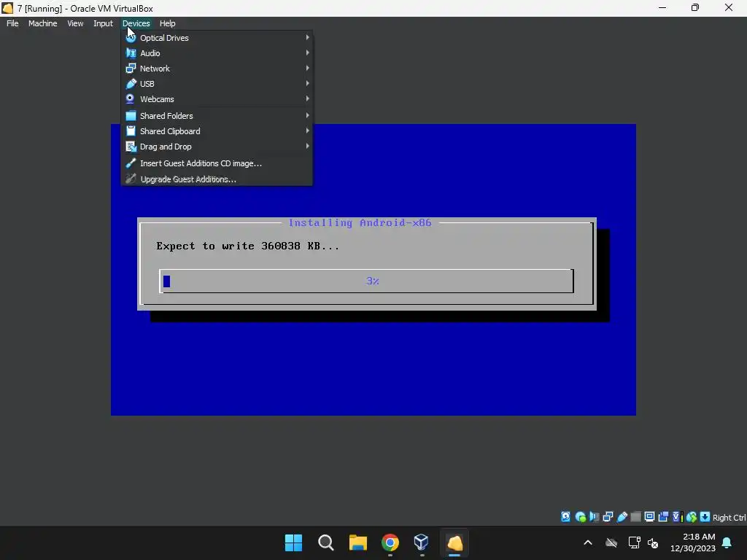
Task: Open the Network submenu in Devices
Action: [217, 68]
